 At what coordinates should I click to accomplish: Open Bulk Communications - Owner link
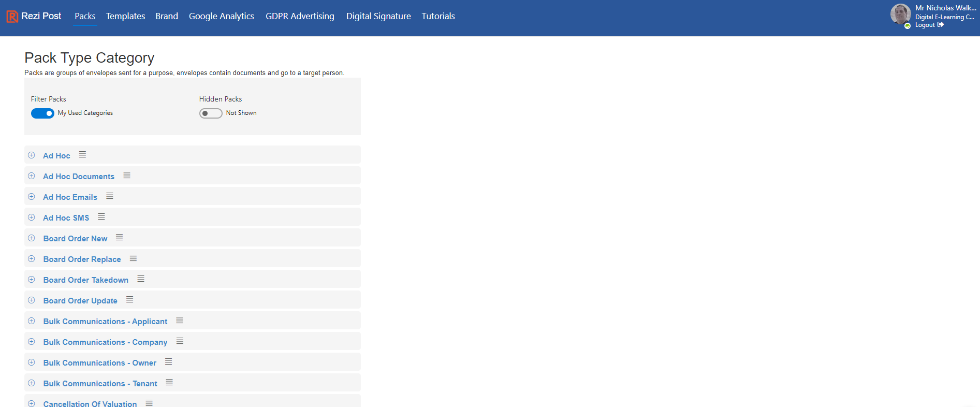pos(100,362)
